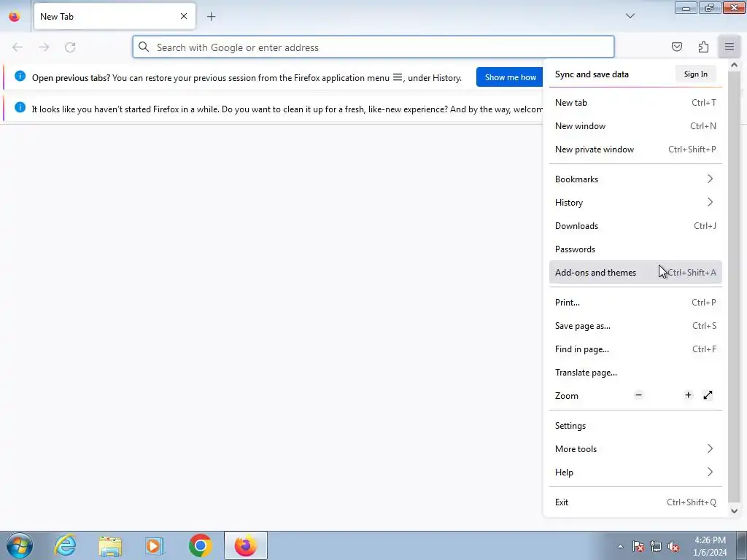Open Settings from the menu

point(635,425)
